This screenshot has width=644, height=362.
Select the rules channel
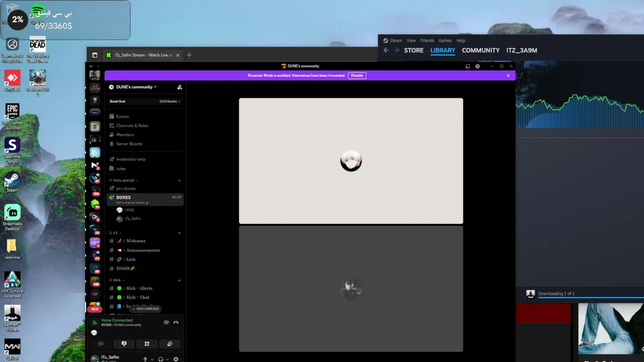tap(145, 168)
